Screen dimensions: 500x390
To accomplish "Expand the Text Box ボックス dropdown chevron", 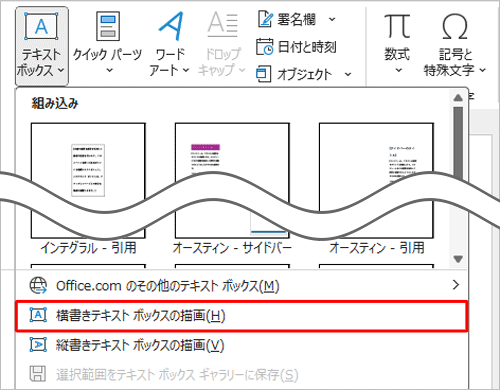I will [61, 70].
